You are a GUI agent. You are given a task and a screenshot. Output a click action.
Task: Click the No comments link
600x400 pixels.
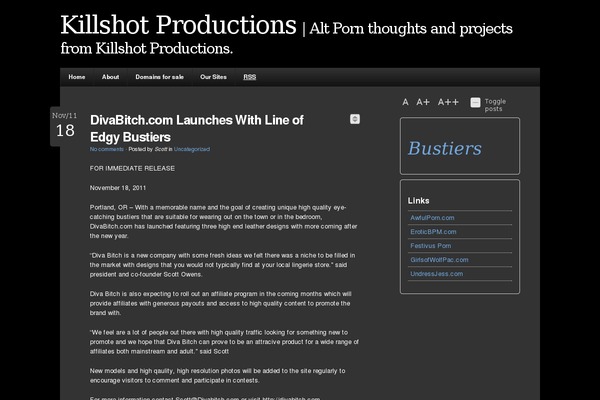[x=107, y=149]
